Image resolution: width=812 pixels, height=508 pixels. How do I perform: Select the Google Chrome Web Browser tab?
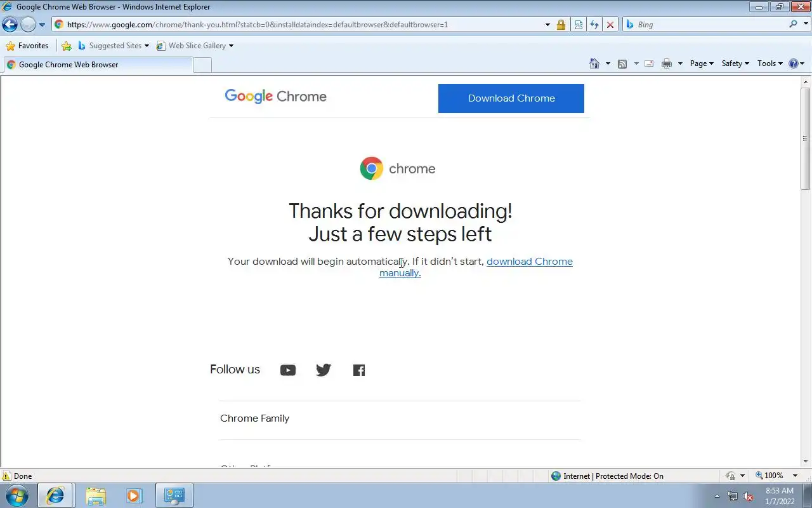[x=97, y=64]
